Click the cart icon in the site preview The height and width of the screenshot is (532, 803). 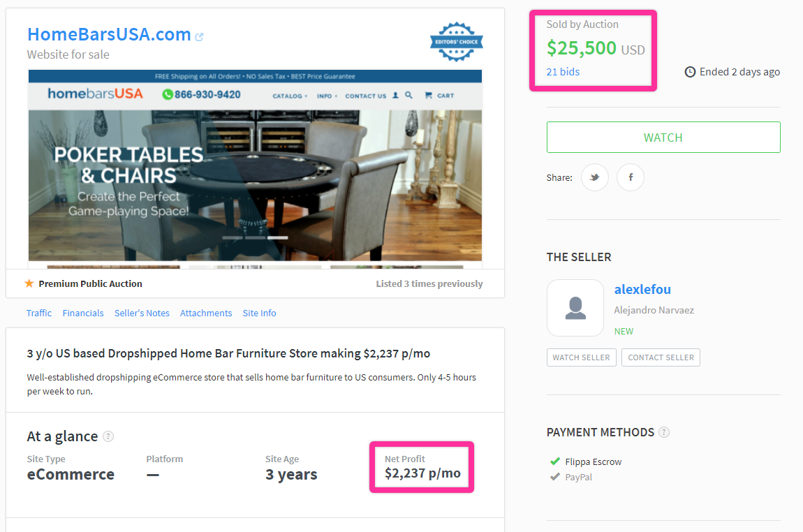click(428, 95)
